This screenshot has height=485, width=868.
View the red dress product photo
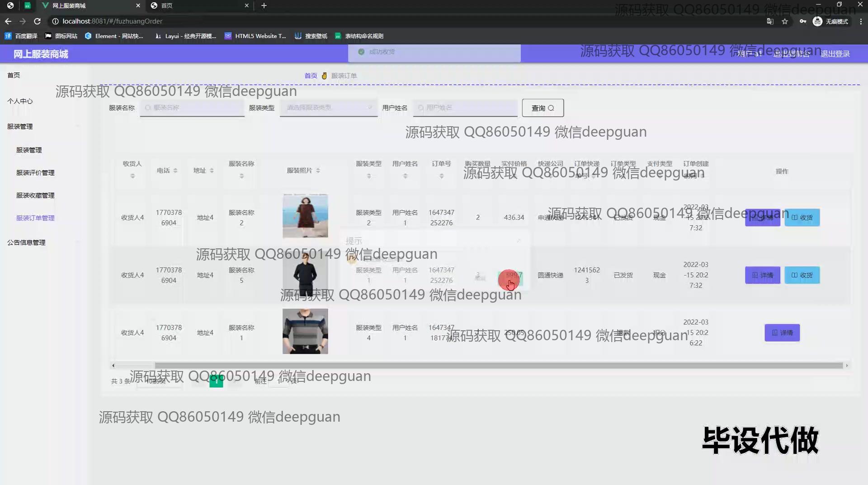(x=305, y=216)
